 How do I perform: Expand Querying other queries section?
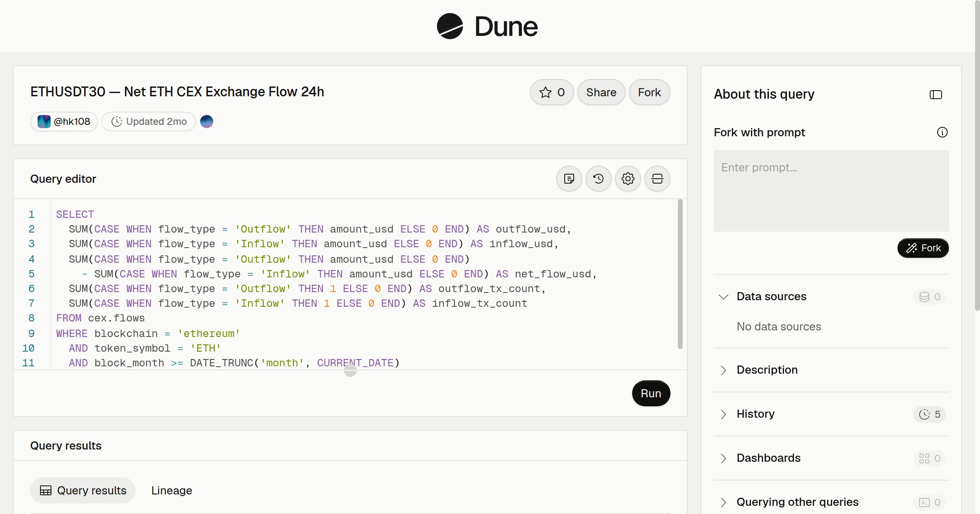(x=723, y=502)
